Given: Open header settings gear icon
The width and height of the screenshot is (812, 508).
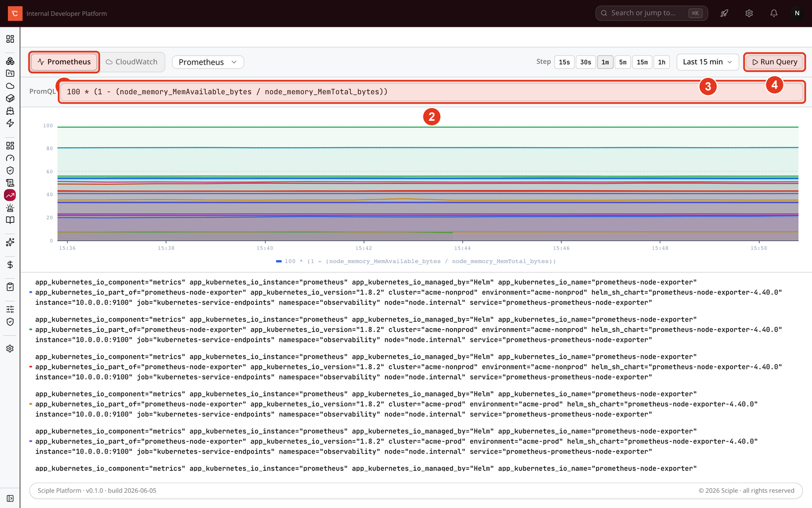Looking at the screenshot, I should click(749, 13).
